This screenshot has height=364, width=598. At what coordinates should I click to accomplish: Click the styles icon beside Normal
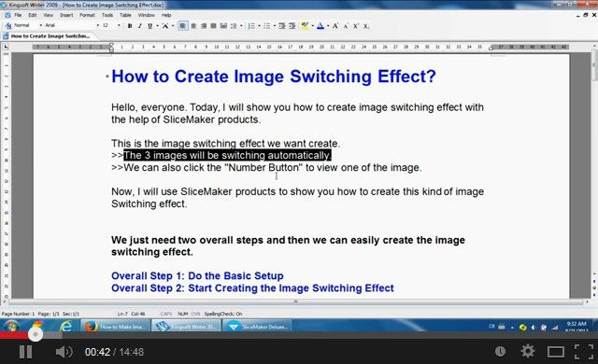coord(8,25)
